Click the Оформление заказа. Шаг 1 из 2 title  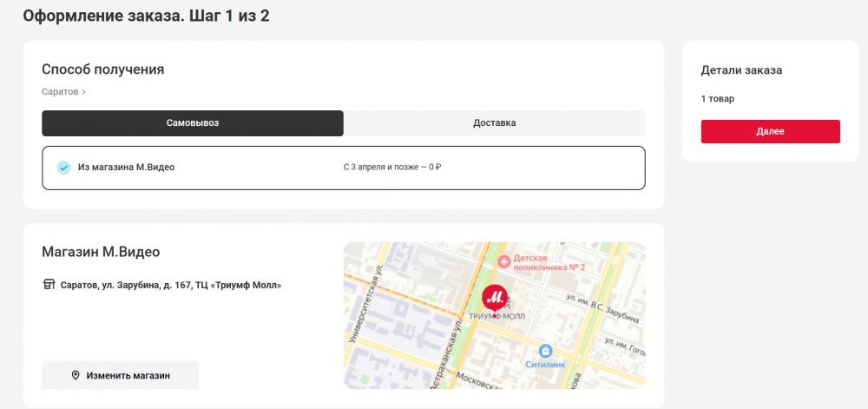pyautogui.click(x=146, y=16)
